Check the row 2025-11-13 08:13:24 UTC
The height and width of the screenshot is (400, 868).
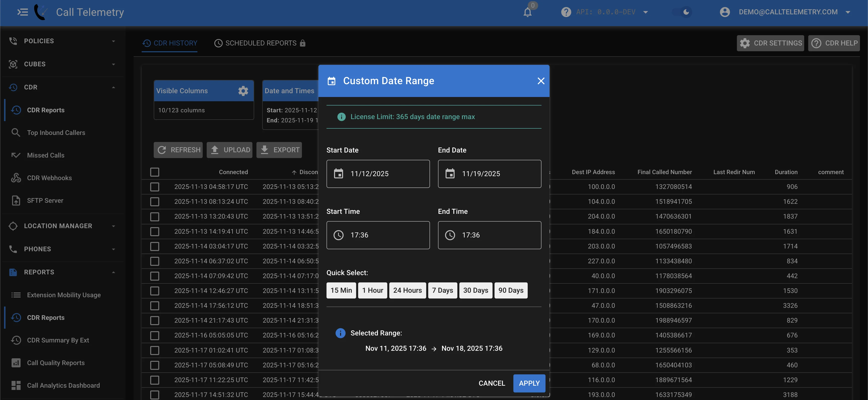[155, 202]
